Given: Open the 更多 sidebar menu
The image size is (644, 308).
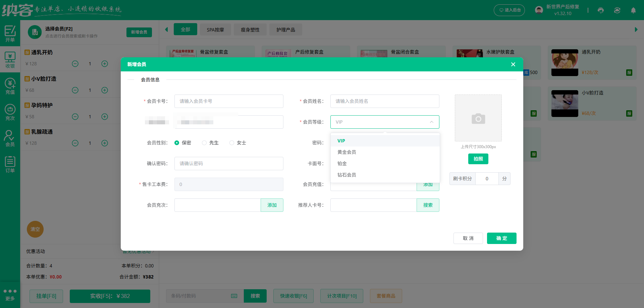Looking at the screenshot, I should click(x=10, y=294).
